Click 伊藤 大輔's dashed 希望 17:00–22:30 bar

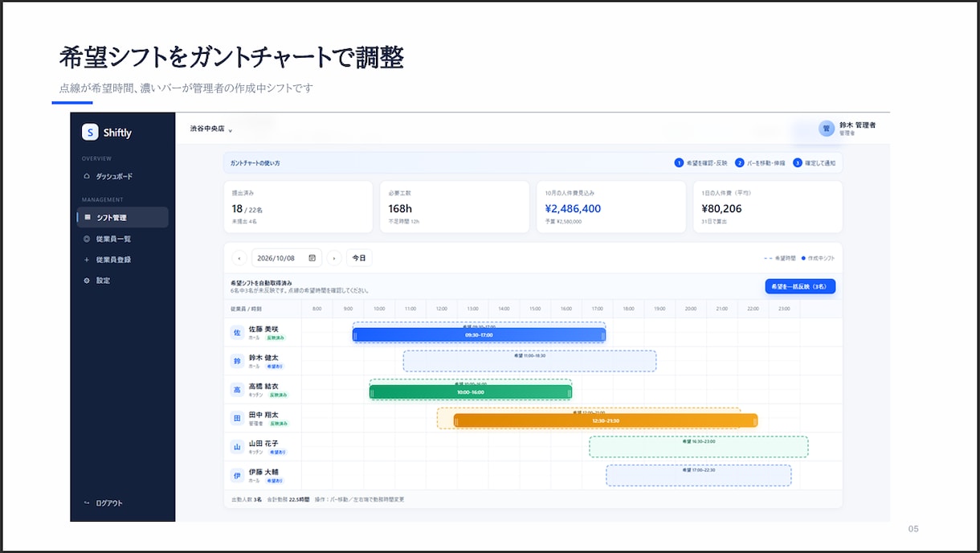698,475
